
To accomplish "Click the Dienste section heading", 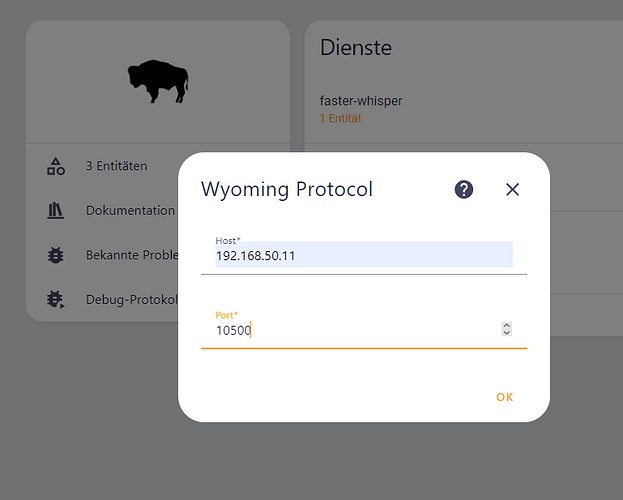I will point(355,47).
